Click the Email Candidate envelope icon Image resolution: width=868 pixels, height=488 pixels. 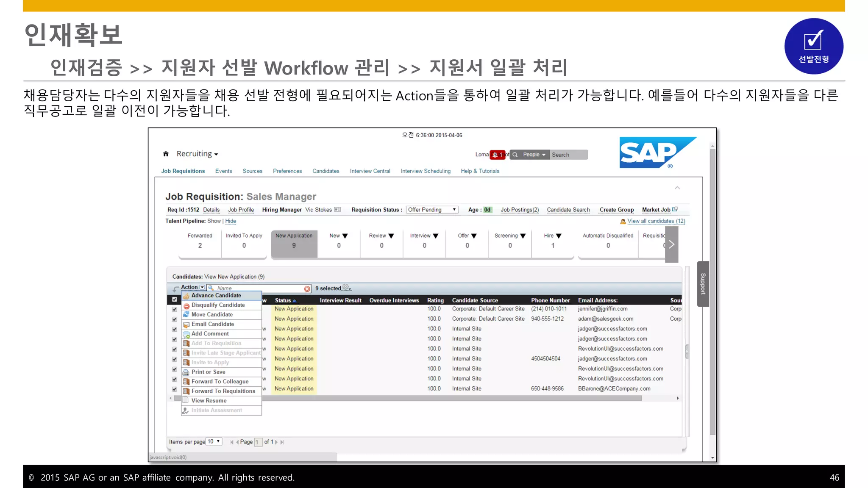pyautogui.click(x=186, y=324)
